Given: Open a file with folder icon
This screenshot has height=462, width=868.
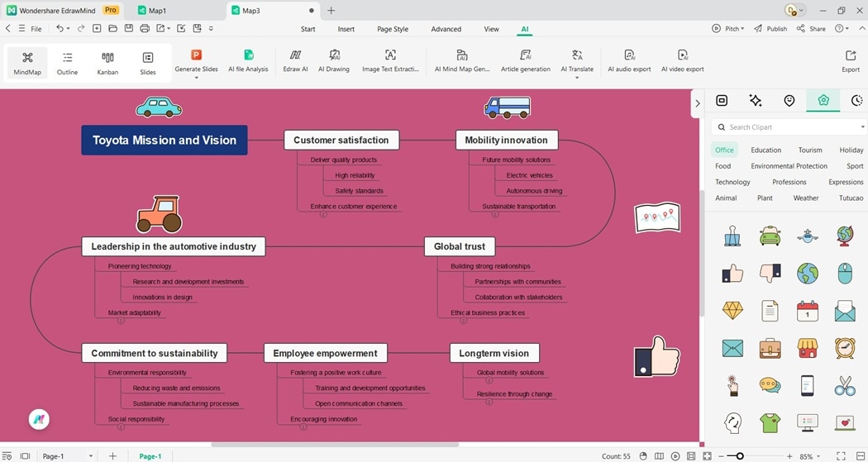Looking at the screenshot, I should (112, 28).
